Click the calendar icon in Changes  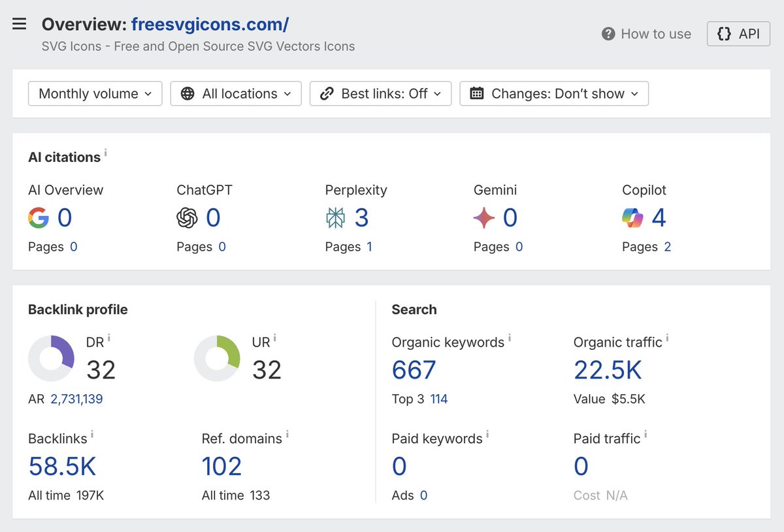(477, 93)
